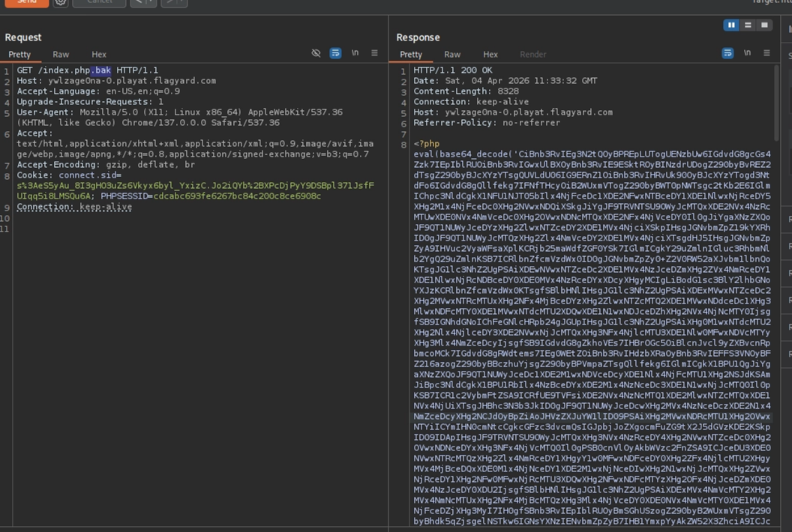Open the Request editor hamburger menu
The height and width of the screenshot is (532, 792).
374,53
